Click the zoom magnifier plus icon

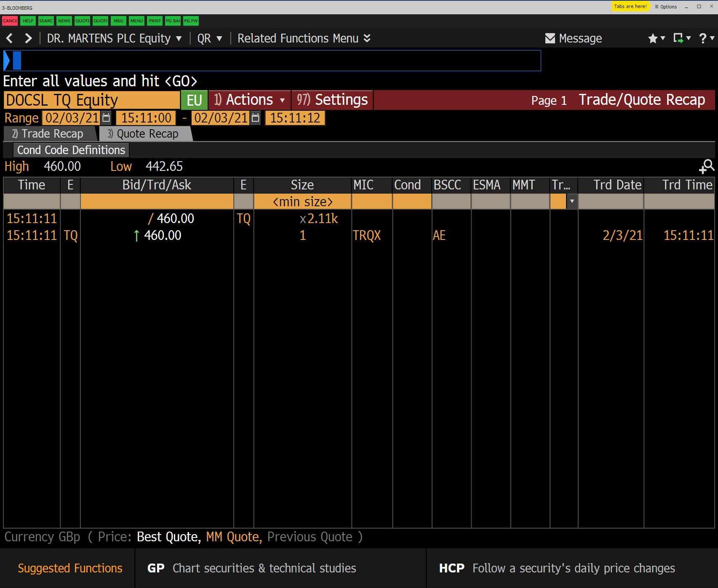pos(707,167)
